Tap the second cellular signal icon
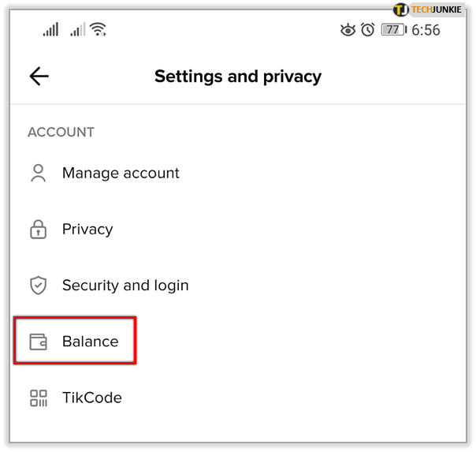Viewport: 476px width, 452px height. click(77, 30)
